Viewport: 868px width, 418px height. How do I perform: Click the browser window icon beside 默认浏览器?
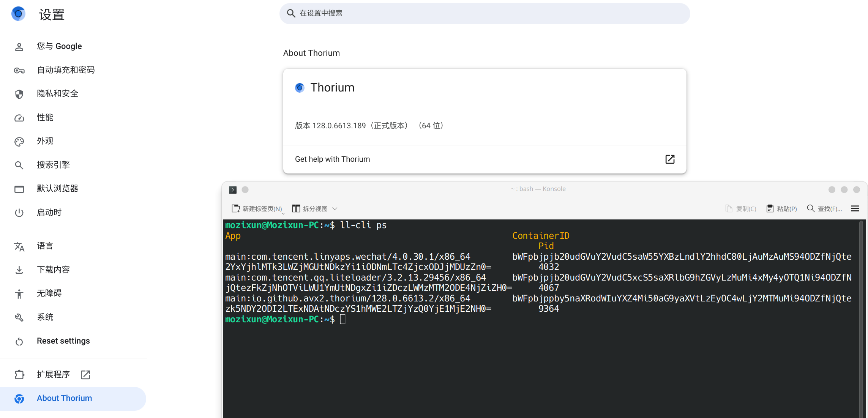pyautogui.click(x=19, y=189)
